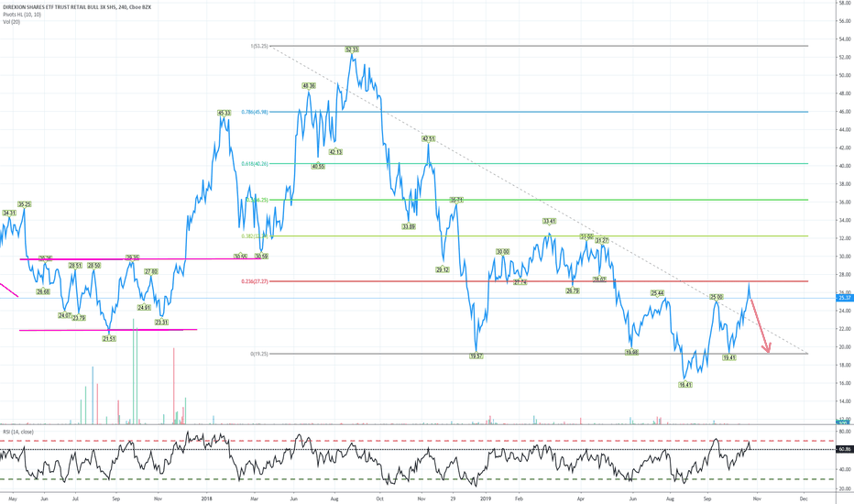This screenshot has height=504, width=854.
Task: Click the 27.74 pivot low label
Action: pos(520,282)
